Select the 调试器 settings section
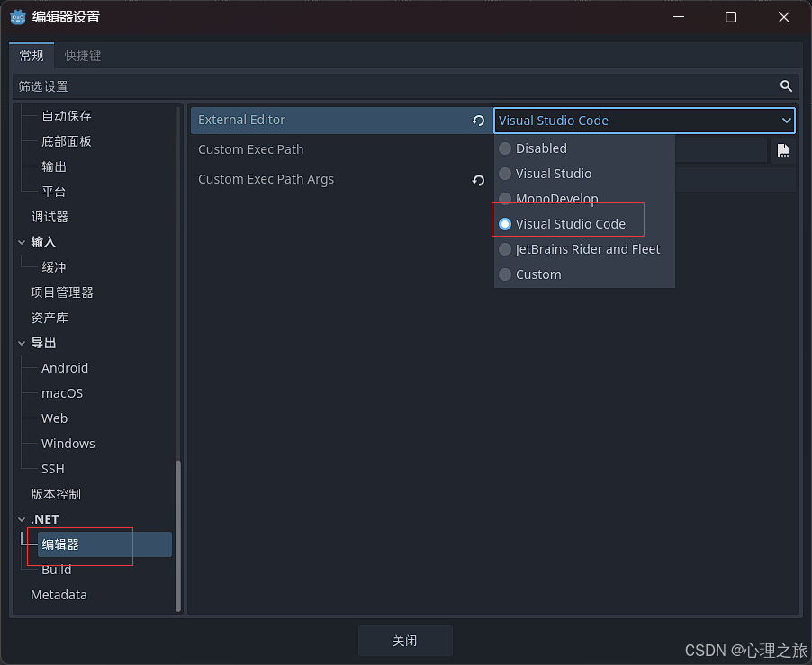The image size is (812, 665). [49, 216]
